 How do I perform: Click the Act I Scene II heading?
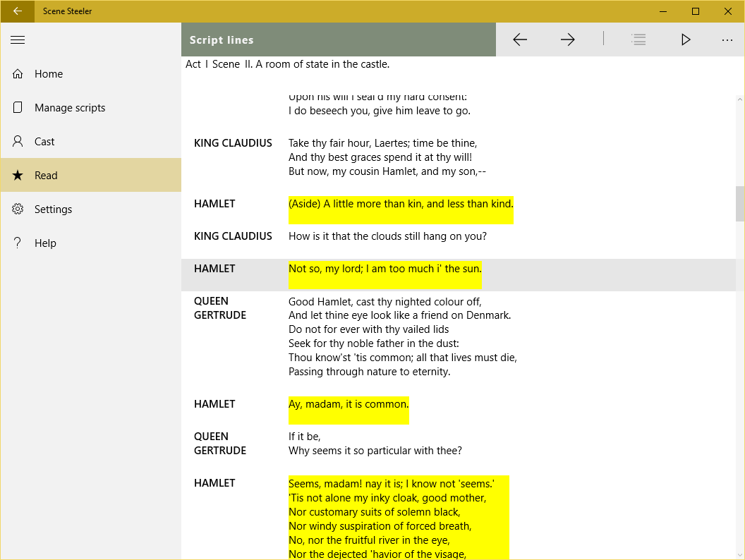tap(287, 64)
